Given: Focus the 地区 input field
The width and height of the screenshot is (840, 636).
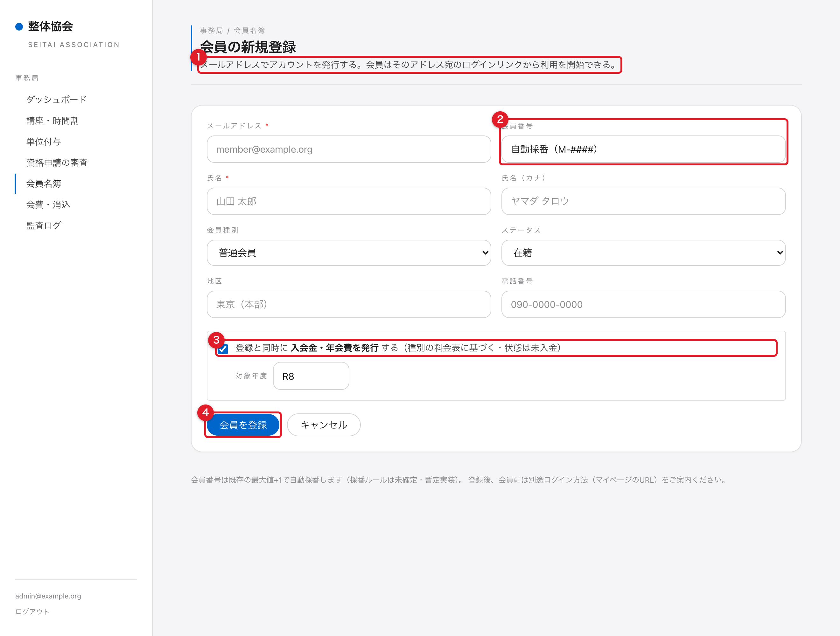Looking at the screenshot, I should (x=349, y=304).
